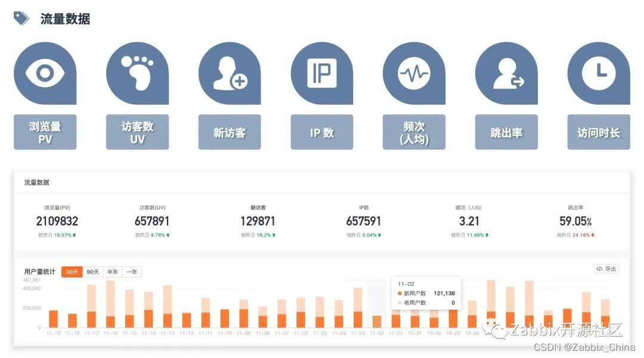
Task: Click the IP count value 657591
Action: pyautogui.click(x=364, y=222)
